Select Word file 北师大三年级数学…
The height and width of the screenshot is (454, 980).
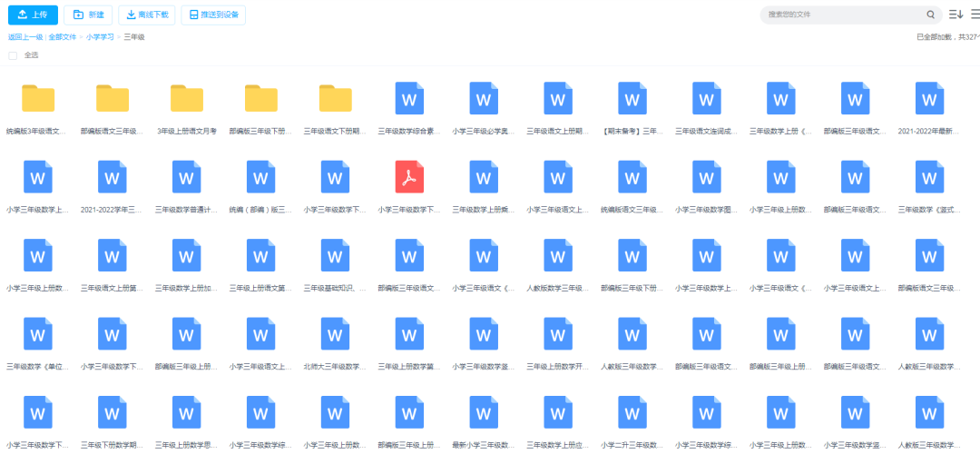point(336,333)
